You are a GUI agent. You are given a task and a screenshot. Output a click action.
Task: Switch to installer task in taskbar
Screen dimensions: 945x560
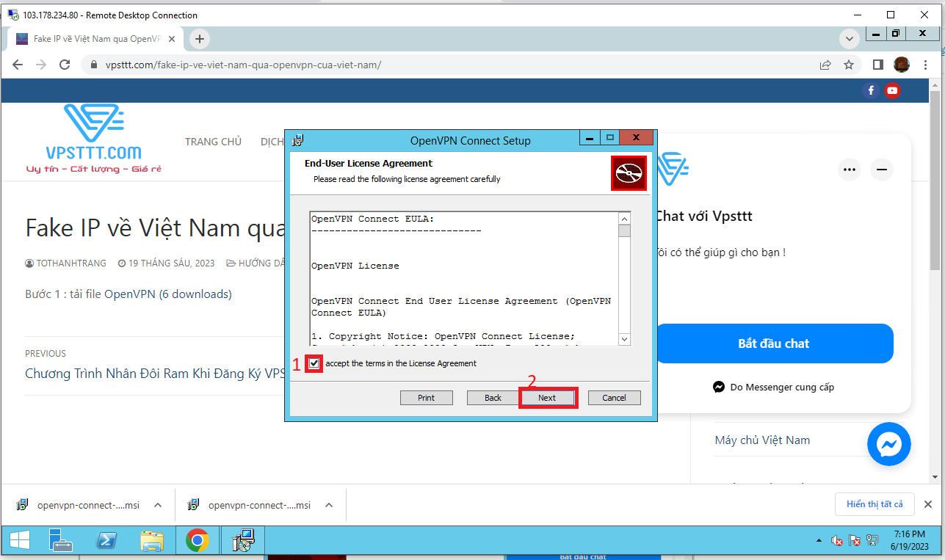(242, 542)
